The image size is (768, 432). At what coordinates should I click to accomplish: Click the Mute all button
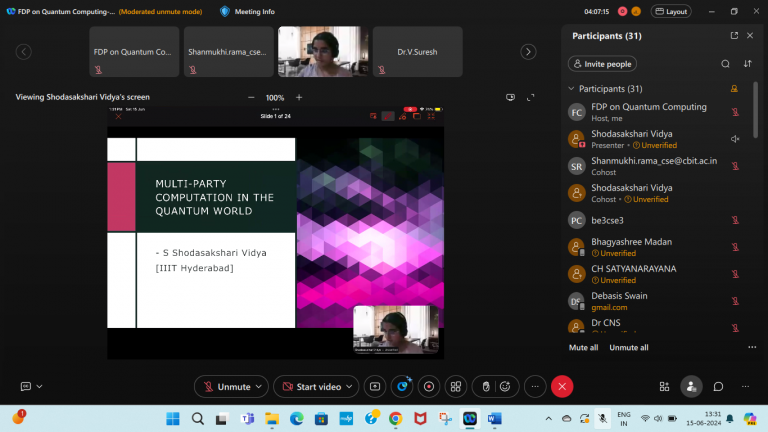pyautogui.click(x=583, y=347)
